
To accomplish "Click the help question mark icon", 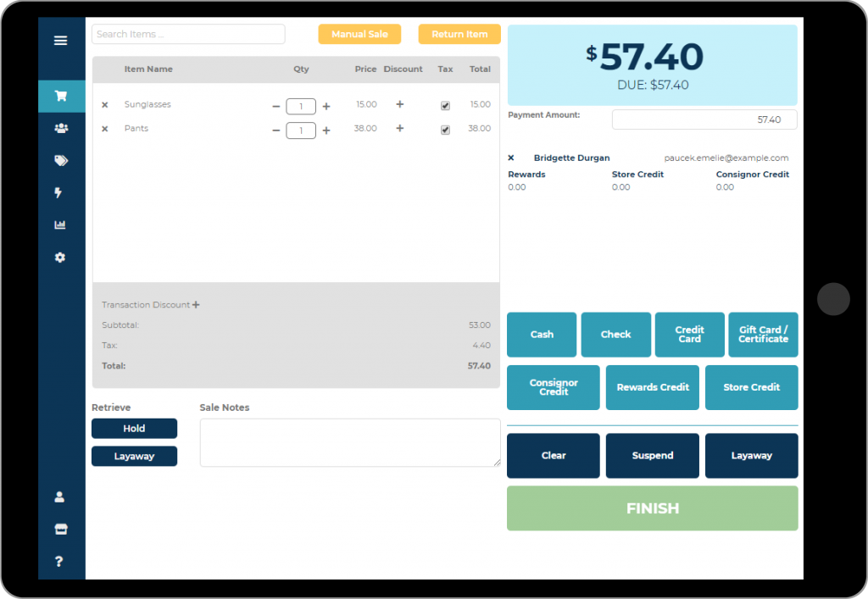I will click(x=59, y=562).
